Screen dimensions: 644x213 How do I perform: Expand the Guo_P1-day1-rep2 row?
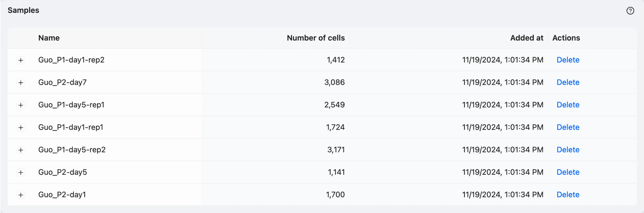[x=21, y=60]
